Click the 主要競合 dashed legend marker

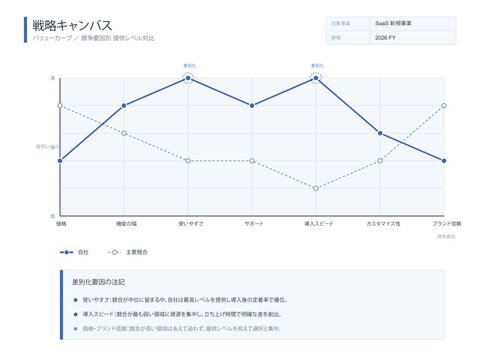114,252
